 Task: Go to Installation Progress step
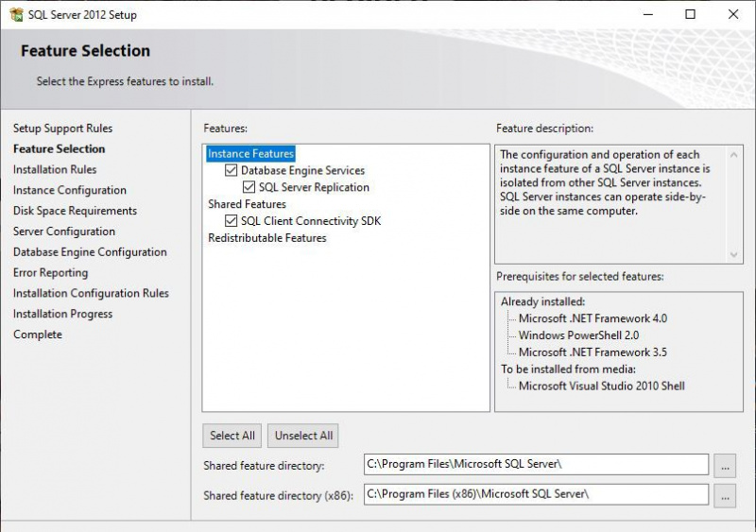point(62,314)
